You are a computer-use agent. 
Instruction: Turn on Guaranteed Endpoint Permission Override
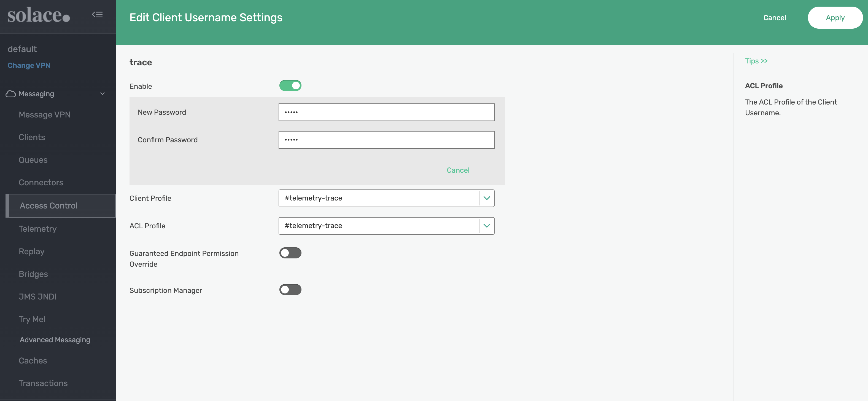(290, 253)
